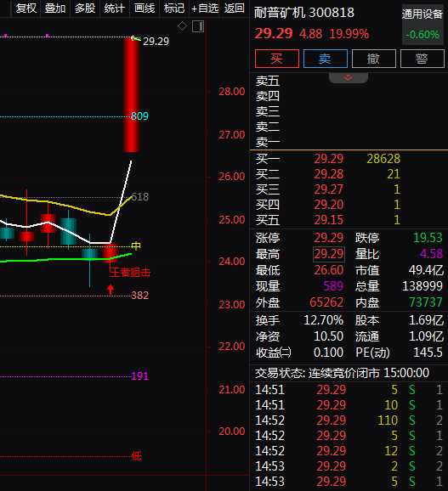Screen dimensions: 448x491
Task: Click 买五 price 29.15
Action: 329,220
